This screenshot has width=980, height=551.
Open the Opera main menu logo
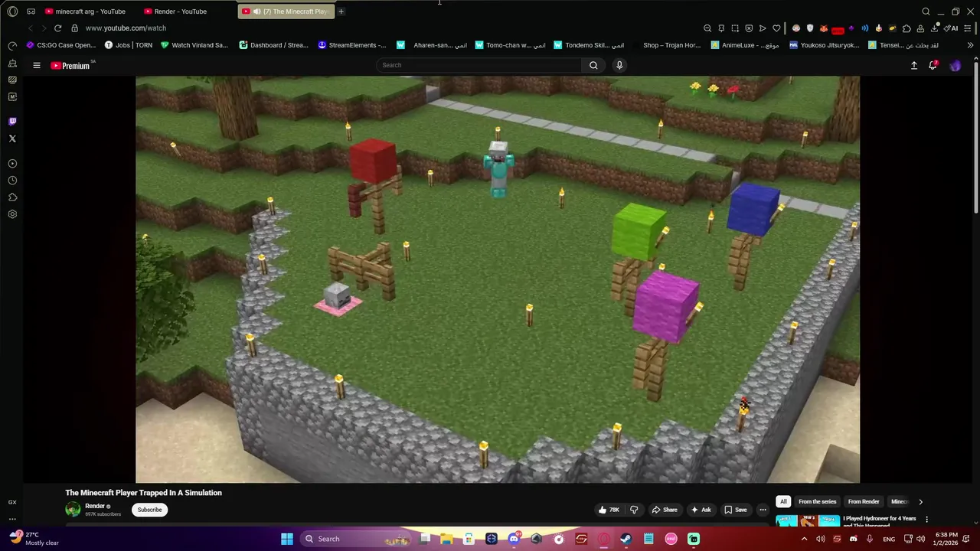coord(12,11)
